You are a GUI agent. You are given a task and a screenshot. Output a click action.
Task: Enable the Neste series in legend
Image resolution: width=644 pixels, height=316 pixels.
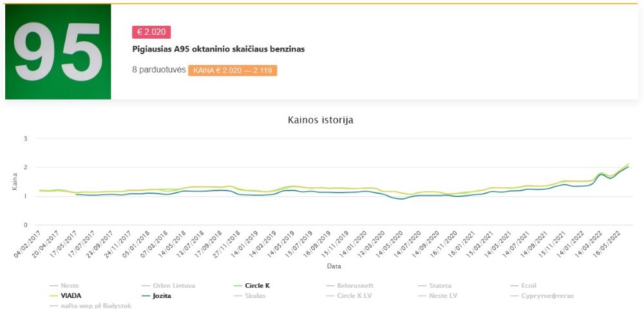[64, 286]
